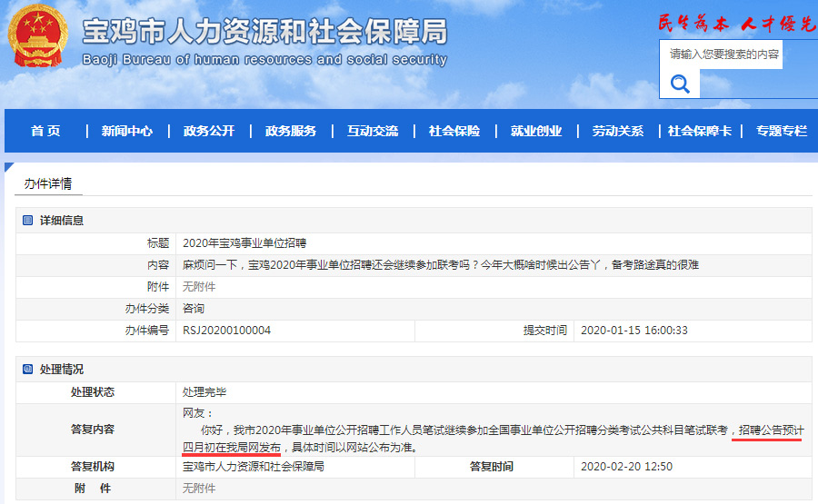Image resolution: width=818 pixels, height=504 pixels.
Task: Select the 劳动关系 menu item
Action: [x=618, y=131]
